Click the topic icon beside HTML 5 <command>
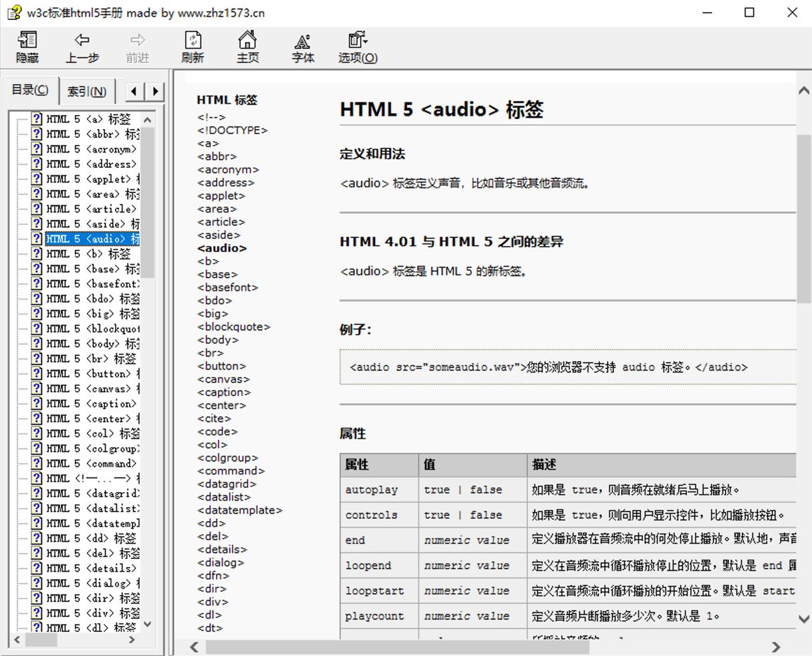The image size is (812, 656). pos(37,463)
